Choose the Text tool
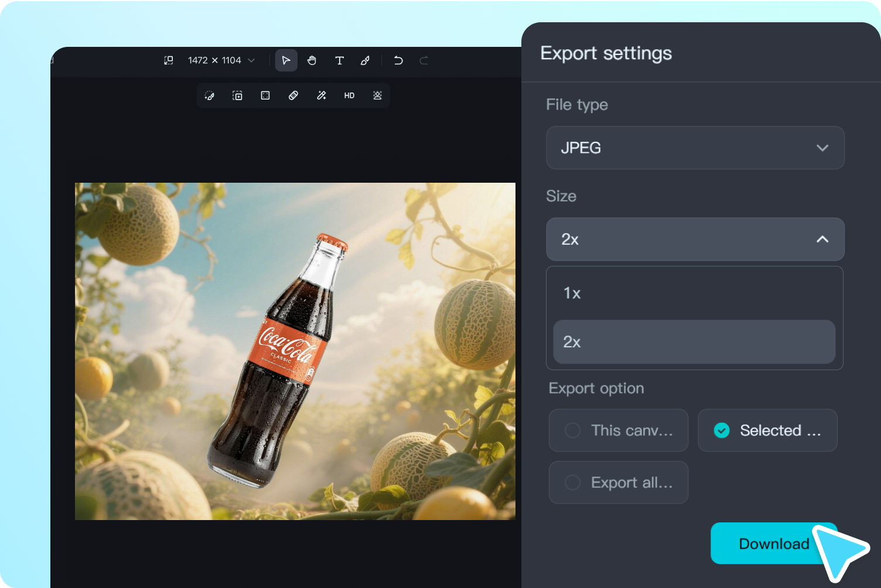Screen dimensions: 881x588 (339, 60)
